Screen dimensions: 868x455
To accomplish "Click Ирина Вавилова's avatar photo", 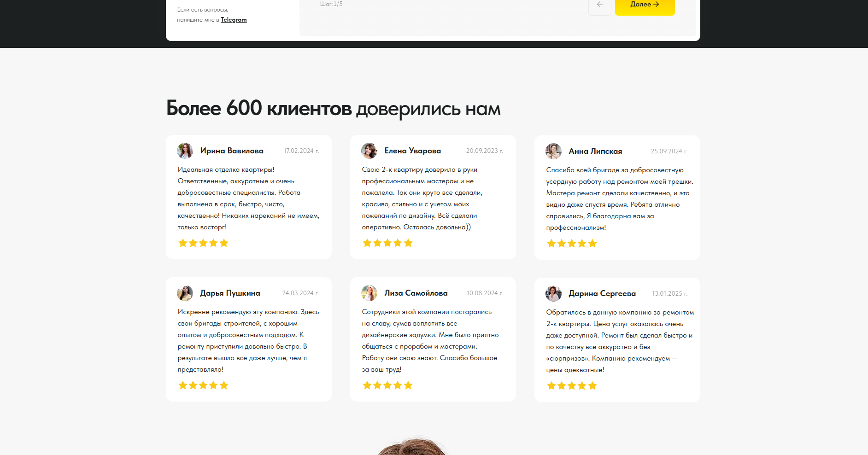I will [185, 151].
